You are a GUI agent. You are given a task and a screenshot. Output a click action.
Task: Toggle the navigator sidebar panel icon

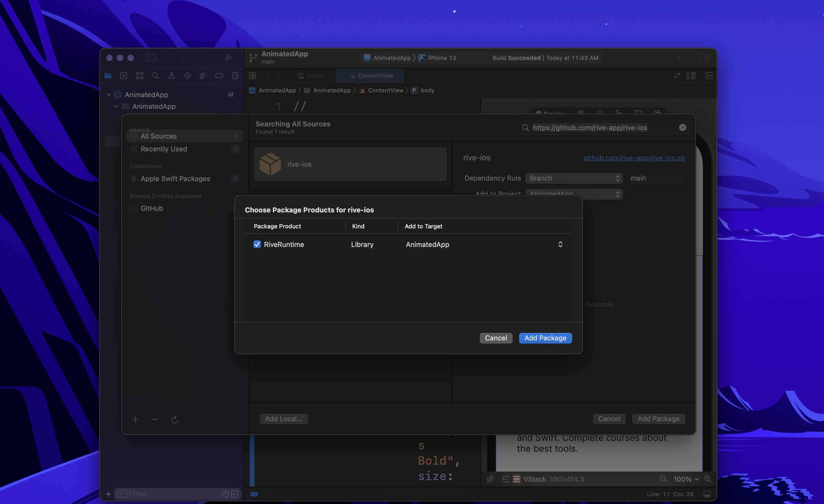point(151,58)
